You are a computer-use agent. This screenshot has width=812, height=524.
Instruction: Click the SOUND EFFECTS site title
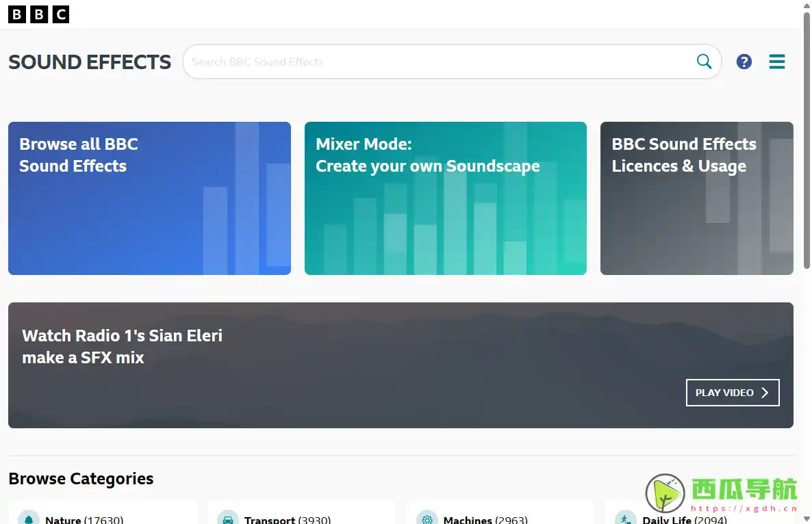tap(90, 62)
